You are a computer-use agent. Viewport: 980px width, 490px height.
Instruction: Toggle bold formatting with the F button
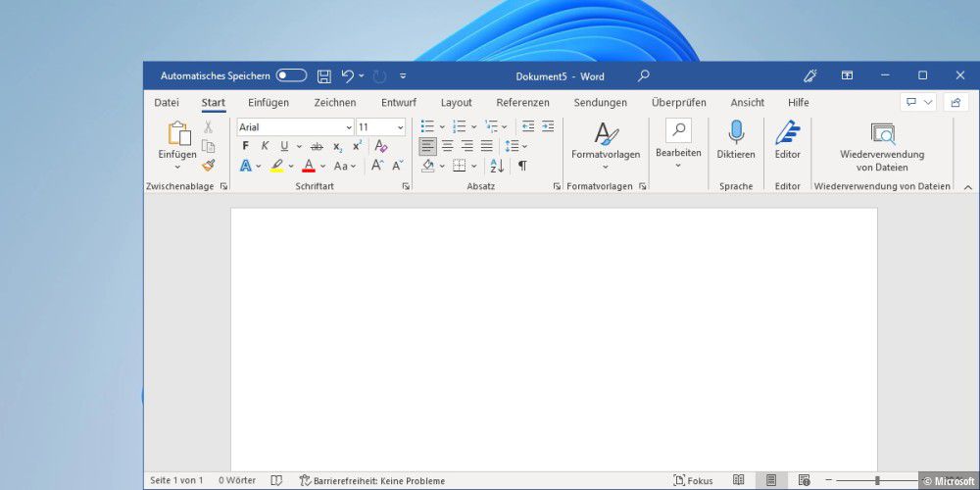(x=245, y=146)
